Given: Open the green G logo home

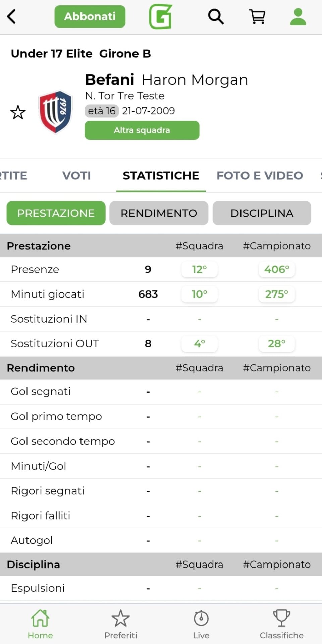Looking at the screenshot, I should 161,16.
